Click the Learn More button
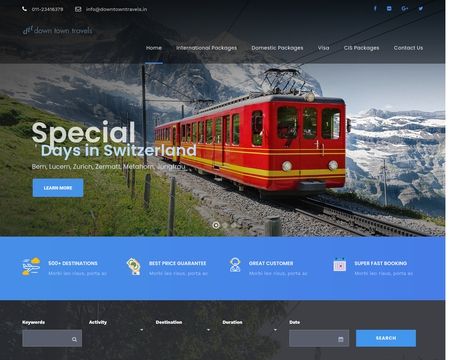 pyautogui.click(x=58, y=188)
